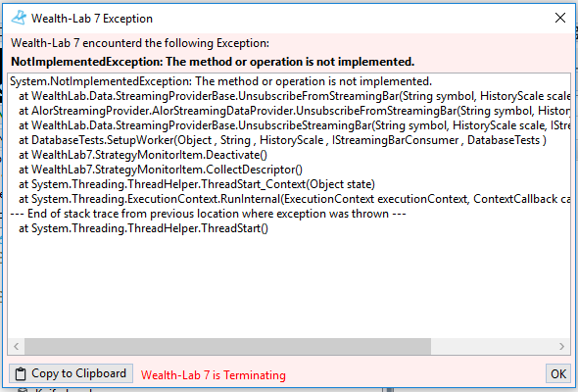Screen dimensions: 578x392
Task: Click the ThreadHelper.ThreadStart_Context trace line
Action: pyautogui.click(x=197, y=184)
